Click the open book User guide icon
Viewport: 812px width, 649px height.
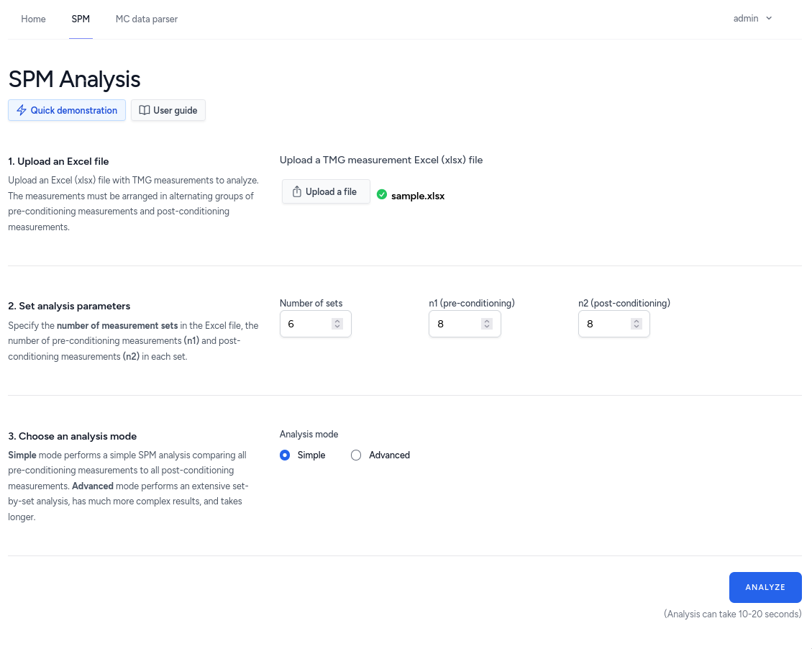(145, 110)
